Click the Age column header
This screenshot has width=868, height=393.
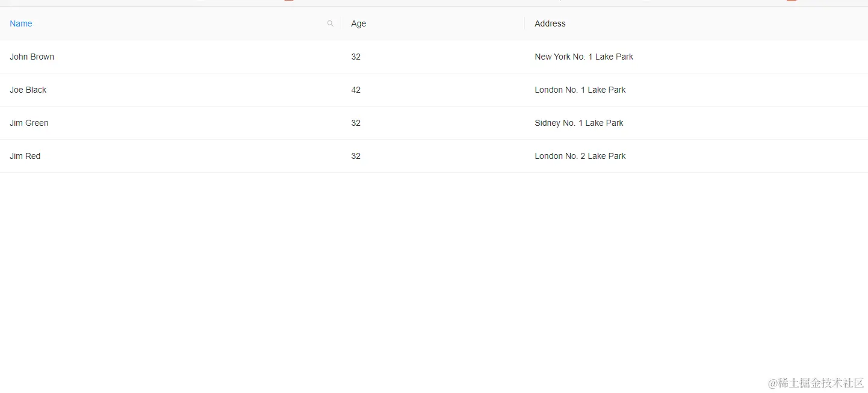(x=359, y=23)
